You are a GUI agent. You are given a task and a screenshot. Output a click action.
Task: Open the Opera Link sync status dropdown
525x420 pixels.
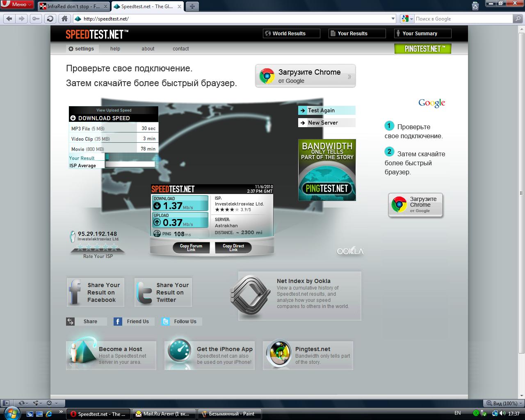(x=24, y=403)
